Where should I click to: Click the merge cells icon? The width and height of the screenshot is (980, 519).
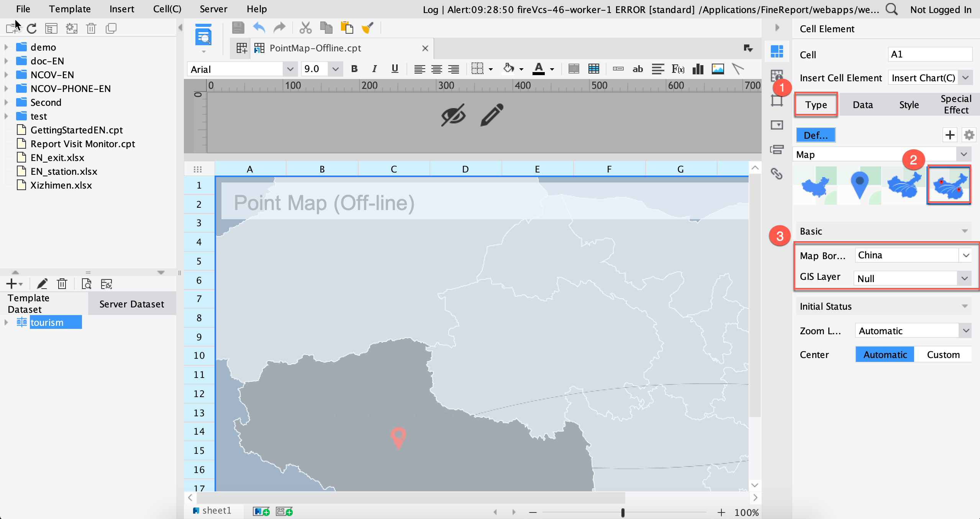[574, 69]
